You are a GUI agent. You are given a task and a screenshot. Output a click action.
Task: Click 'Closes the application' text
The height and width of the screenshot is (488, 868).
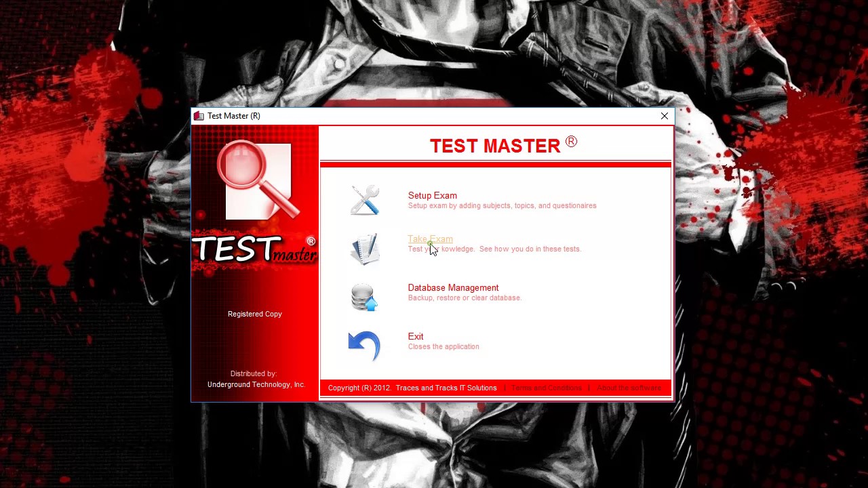point(443,346)
